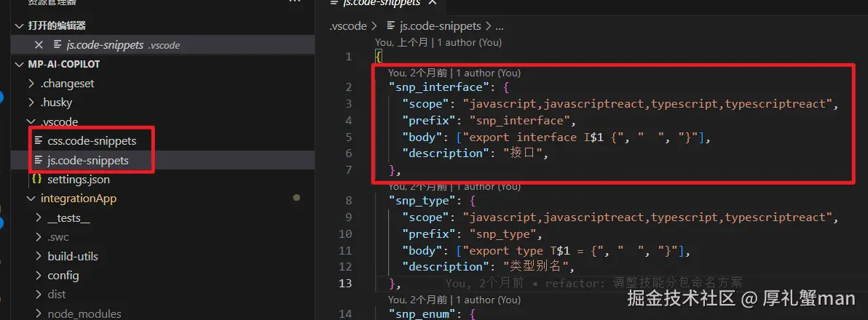The width and height of the screenshot is (868, 320).
Task: Click the "类型别名" description value on line 12
Action: [537, 266]
